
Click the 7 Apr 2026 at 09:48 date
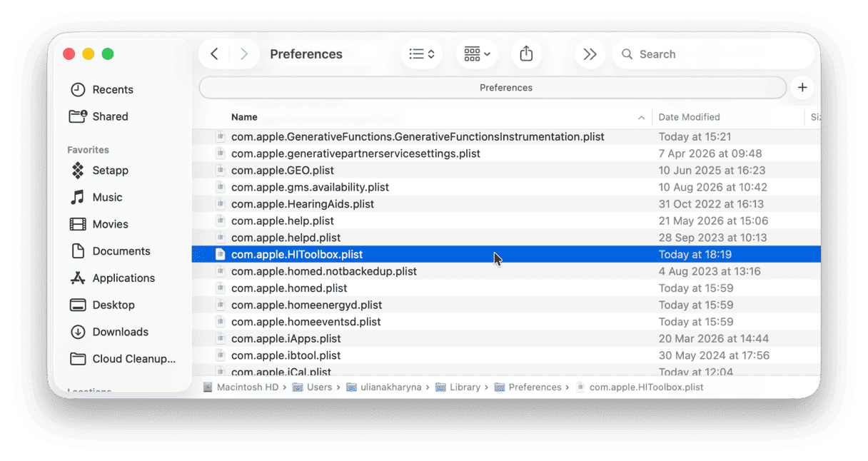tap(710, 153)
